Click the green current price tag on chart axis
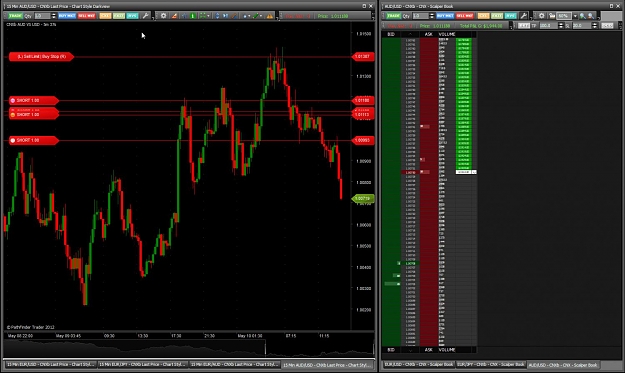Screen dimensions: 625x373 coord(363,198)
